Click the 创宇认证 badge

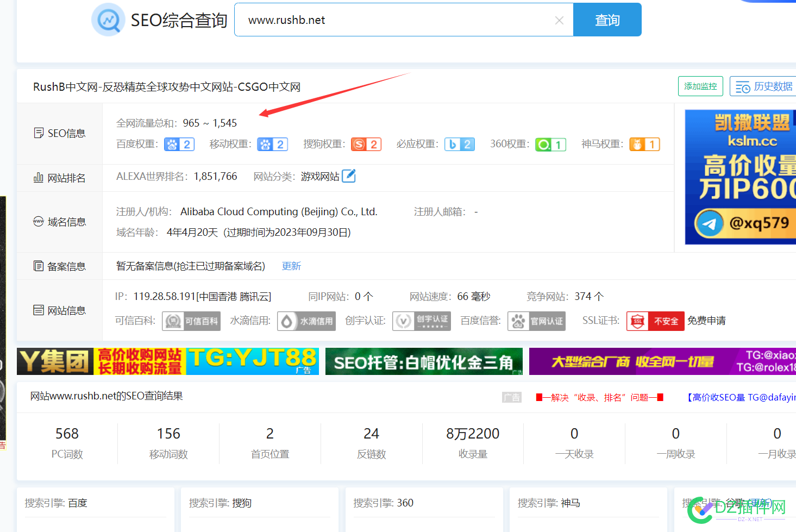tap(422, 321)
